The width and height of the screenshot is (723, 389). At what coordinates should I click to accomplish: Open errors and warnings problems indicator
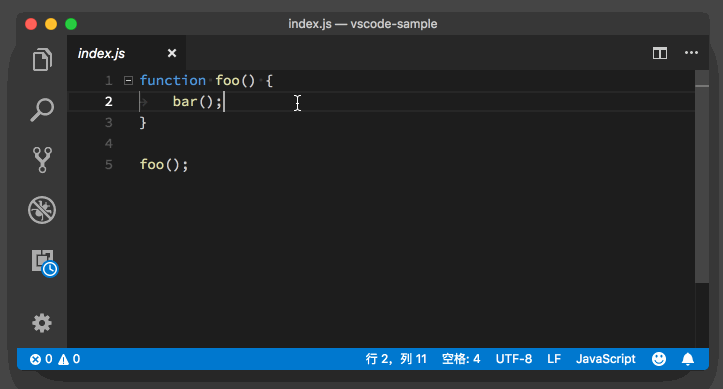pos(55,359)
